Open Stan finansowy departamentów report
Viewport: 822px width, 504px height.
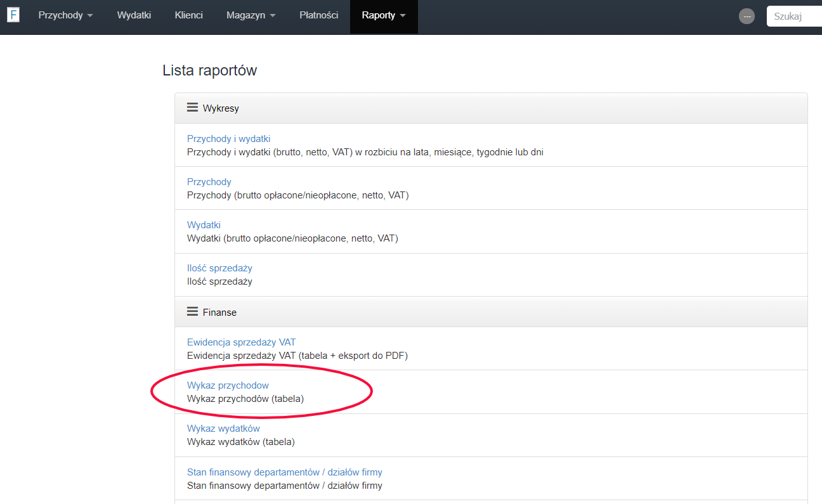point(284,472)
